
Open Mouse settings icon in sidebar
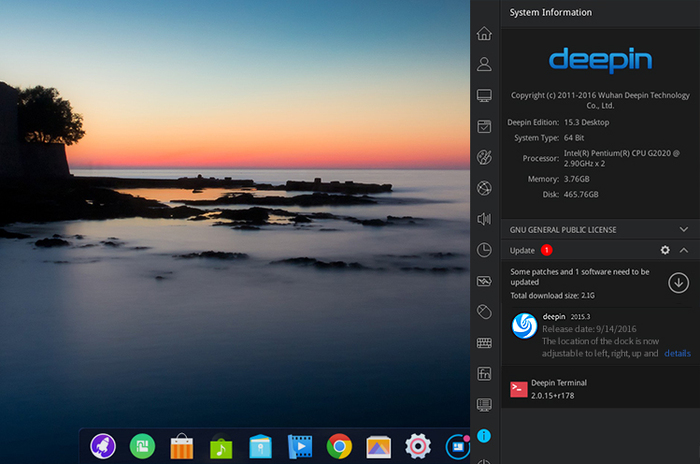coord(484,312)
